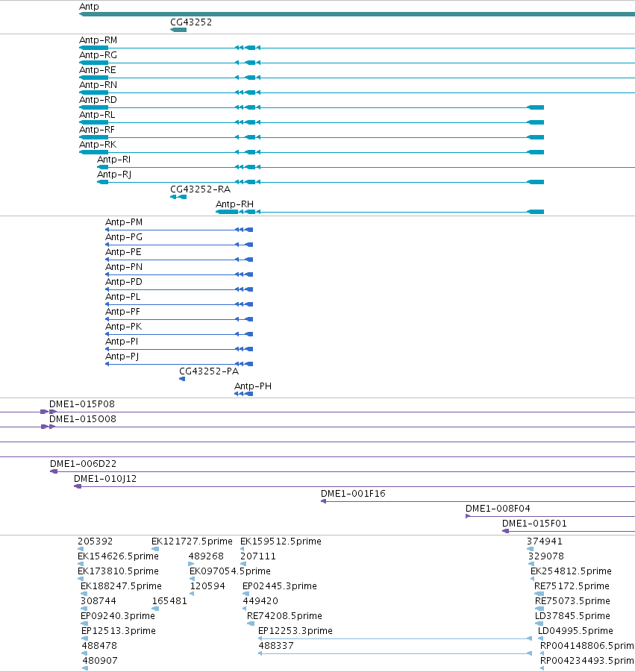Select transcript Antp-RG label
This screenshot has width=635, height=672.
98,55
